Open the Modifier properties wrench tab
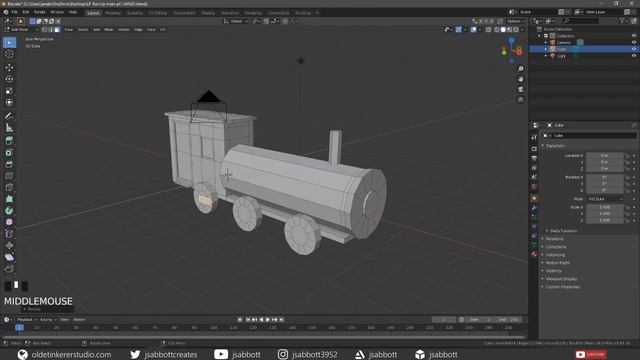This screenshot has width=640, height=360. (534, 208)
